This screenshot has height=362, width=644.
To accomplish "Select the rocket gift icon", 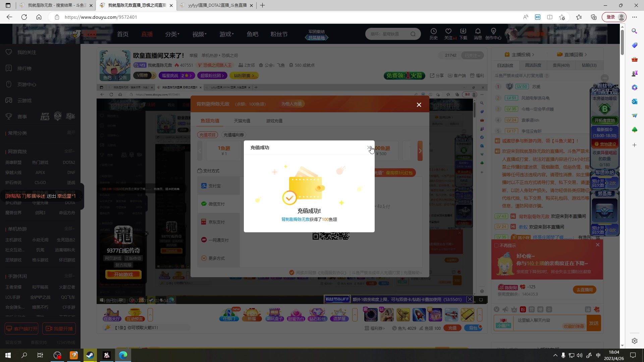I will click(x=419, y=314).
